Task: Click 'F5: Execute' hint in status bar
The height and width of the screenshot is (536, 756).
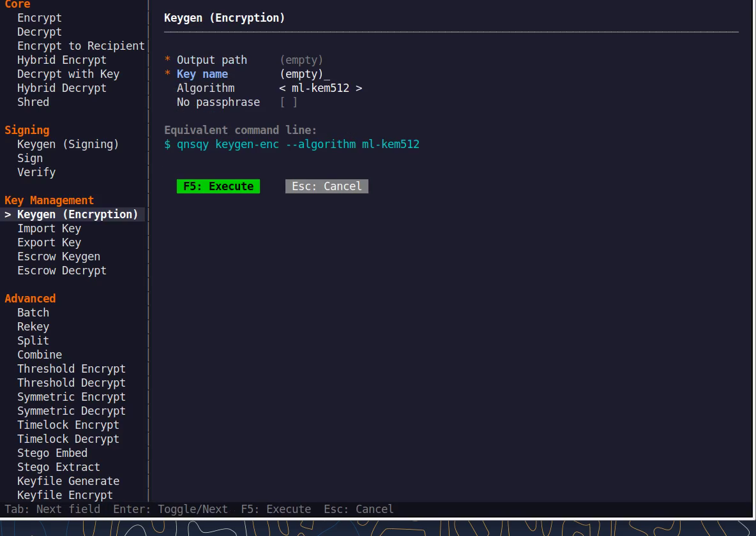Action: click(x=276, y=509)
